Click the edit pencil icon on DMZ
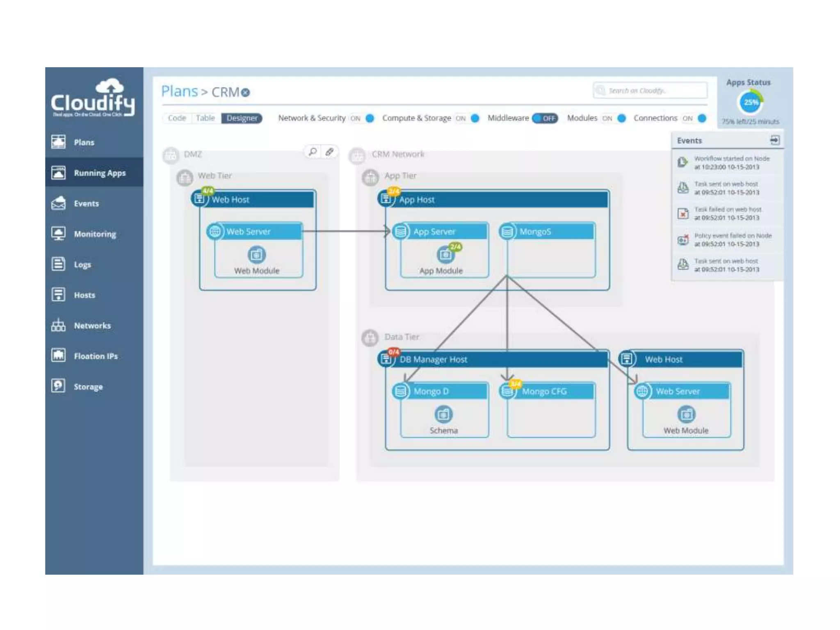840x630 pixels. [329, 152]
